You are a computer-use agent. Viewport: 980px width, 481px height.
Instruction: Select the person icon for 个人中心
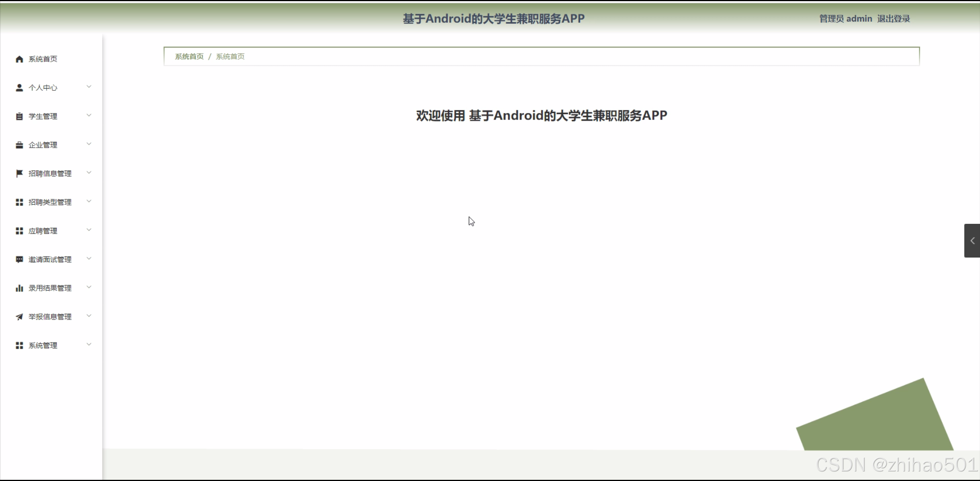coord(20,87)
